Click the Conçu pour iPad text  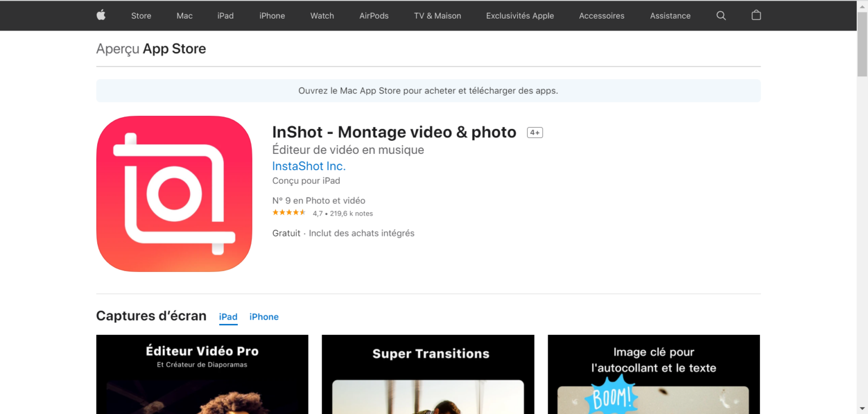[306, 181]
